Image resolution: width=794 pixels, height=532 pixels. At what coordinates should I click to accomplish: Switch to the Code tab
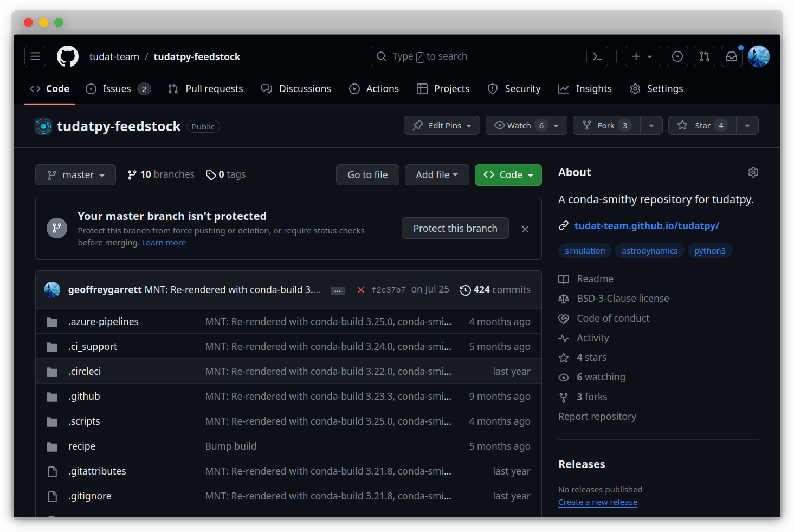[50, 89]
